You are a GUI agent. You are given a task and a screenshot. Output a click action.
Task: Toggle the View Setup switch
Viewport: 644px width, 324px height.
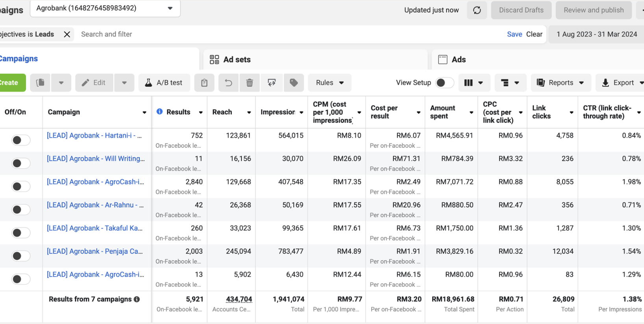[445, 83]
